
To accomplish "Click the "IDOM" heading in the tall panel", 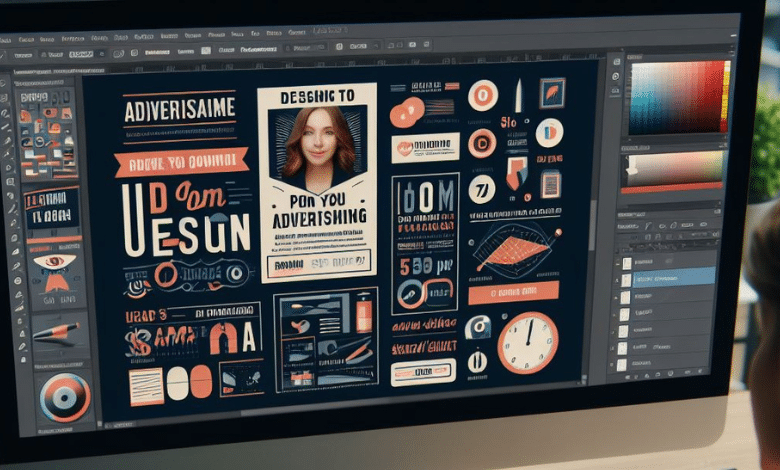I will click(425, 195).
